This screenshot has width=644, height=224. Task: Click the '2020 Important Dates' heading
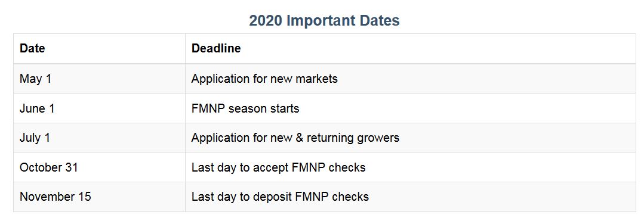pos(325,20)
